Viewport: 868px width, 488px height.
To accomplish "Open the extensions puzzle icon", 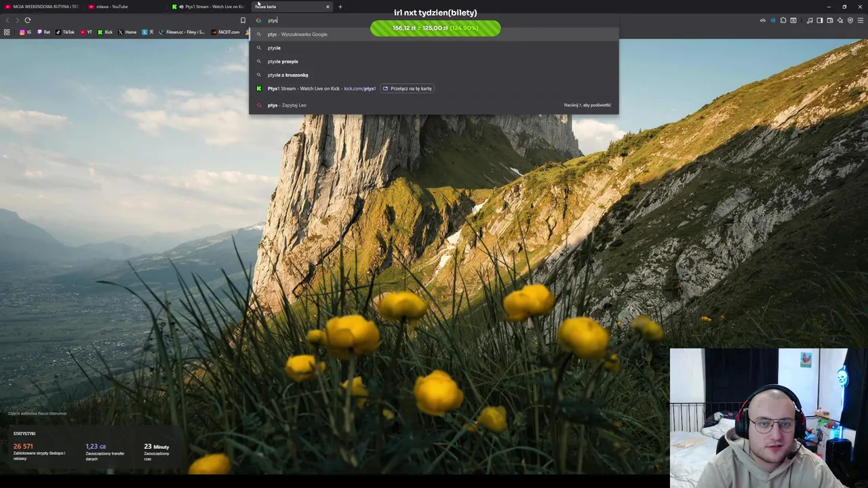I will 783,20.
